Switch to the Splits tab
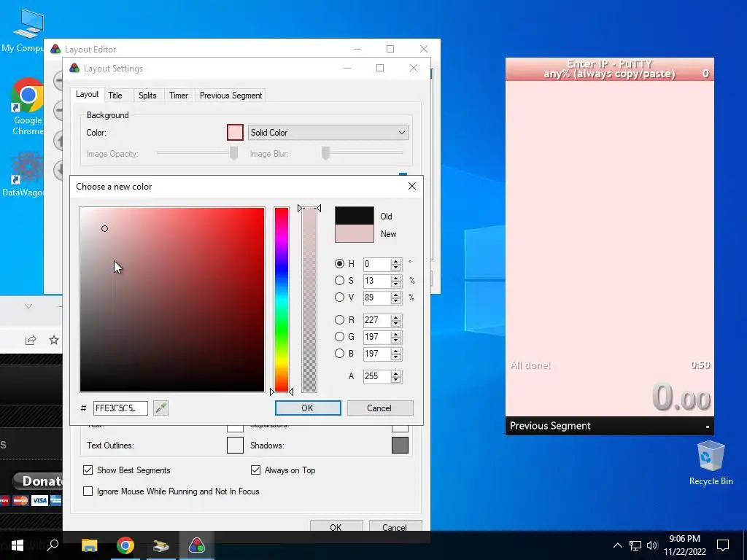Screen dimensions: 747x560 147,96
